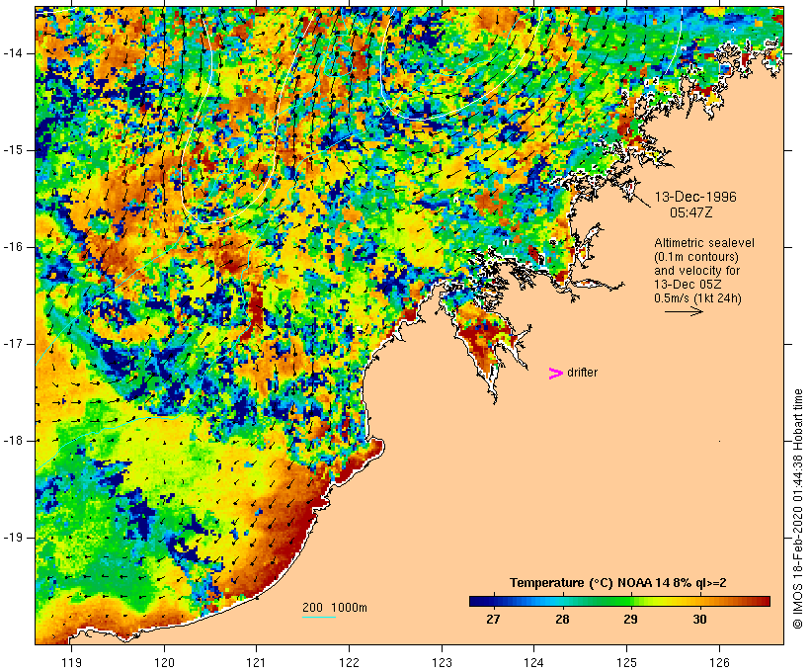Click longitude axis label '124'
Screen dimensions: 810x672
(533, 663)
